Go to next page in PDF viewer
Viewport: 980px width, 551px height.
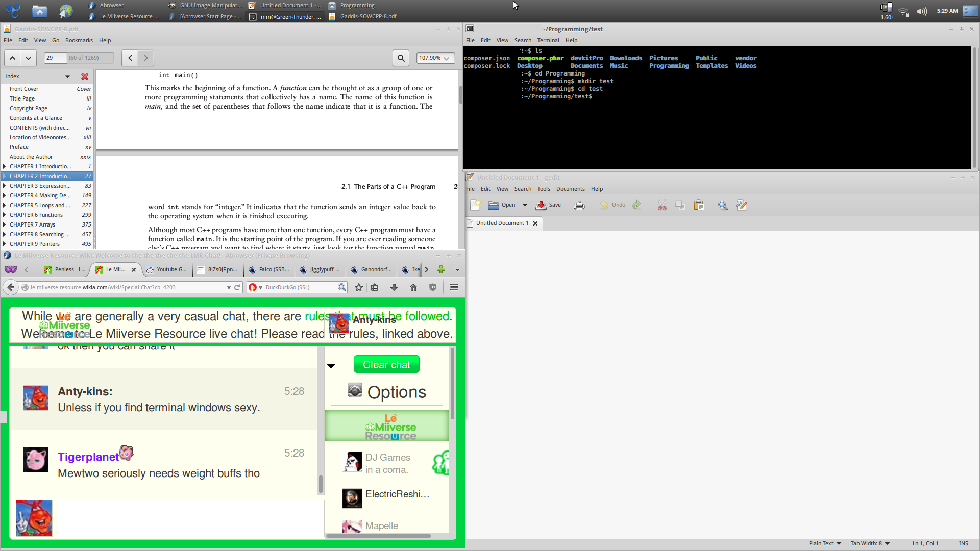point(29,58)
